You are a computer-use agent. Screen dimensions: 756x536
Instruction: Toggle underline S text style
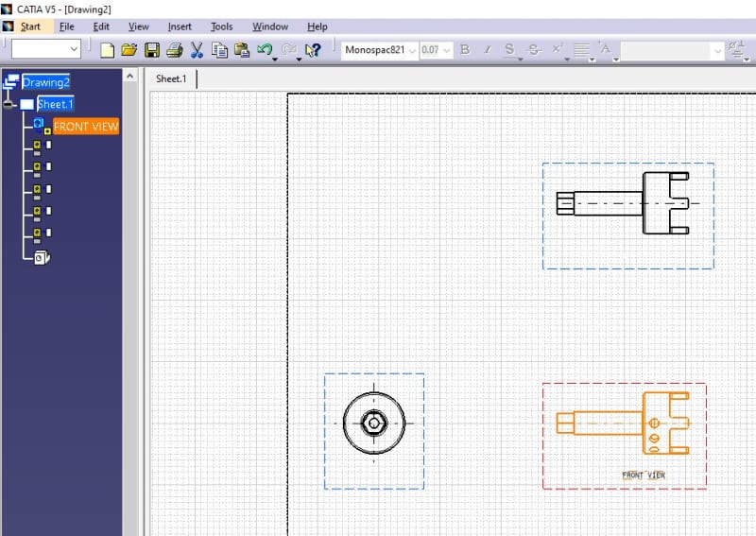tap(509, 49)
